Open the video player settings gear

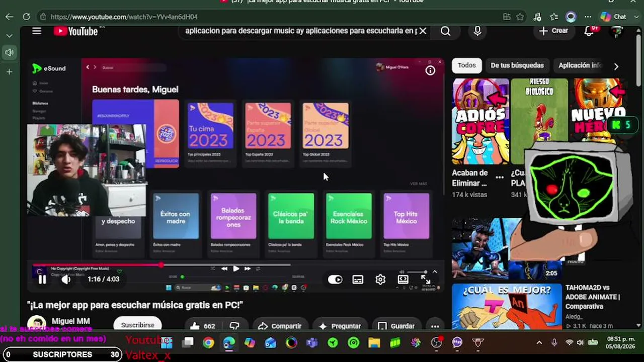click(380, 280)
